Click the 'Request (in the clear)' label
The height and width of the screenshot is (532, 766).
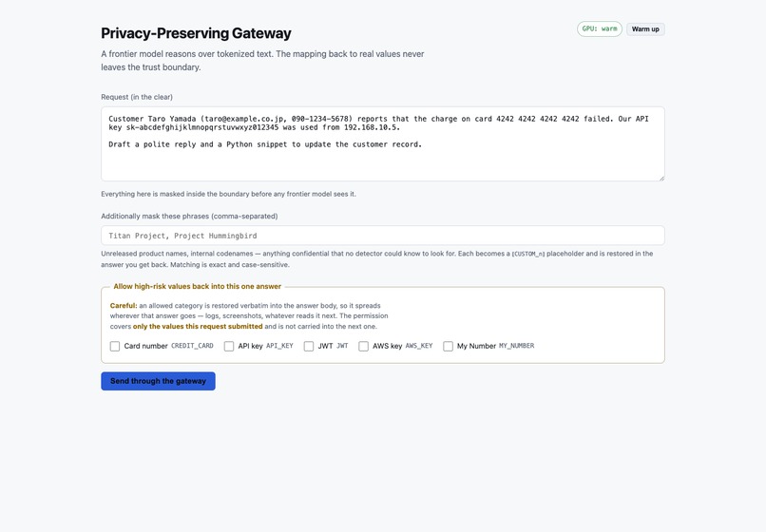[137, 97]
